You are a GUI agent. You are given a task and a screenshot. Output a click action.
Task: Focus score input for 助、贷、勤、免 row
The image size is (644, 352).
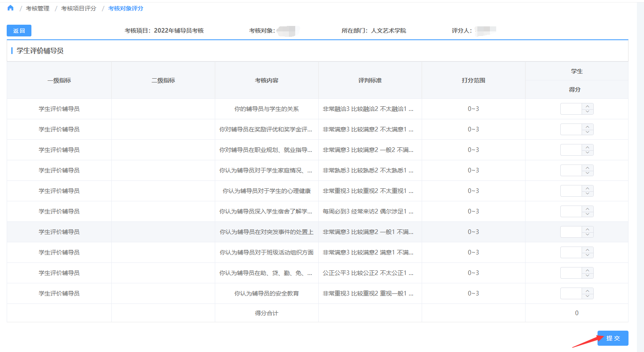point(571,273)
